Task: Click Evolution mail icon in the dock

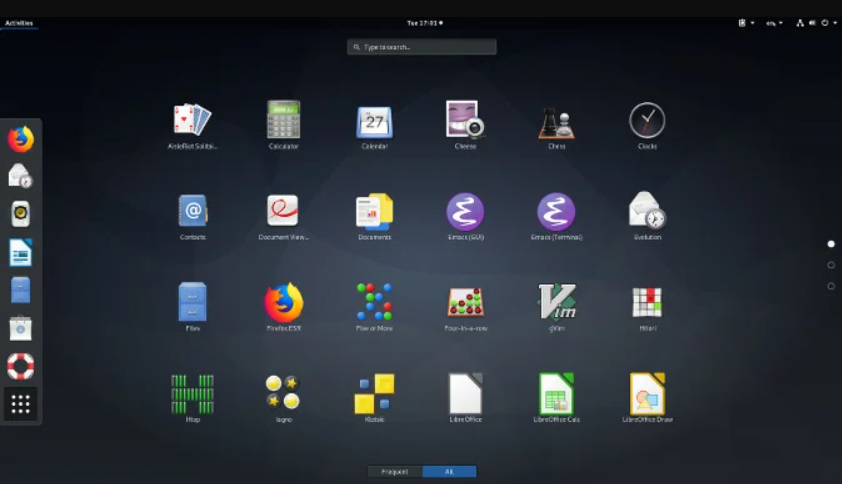Action: tap(20, 176)
